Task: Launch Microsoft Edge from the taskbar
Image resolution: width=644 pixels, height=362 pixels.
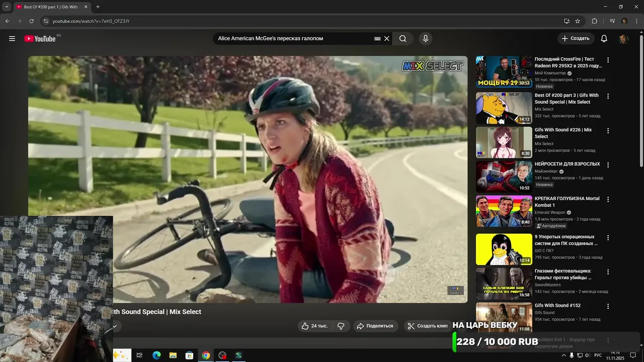Action: 156,355
